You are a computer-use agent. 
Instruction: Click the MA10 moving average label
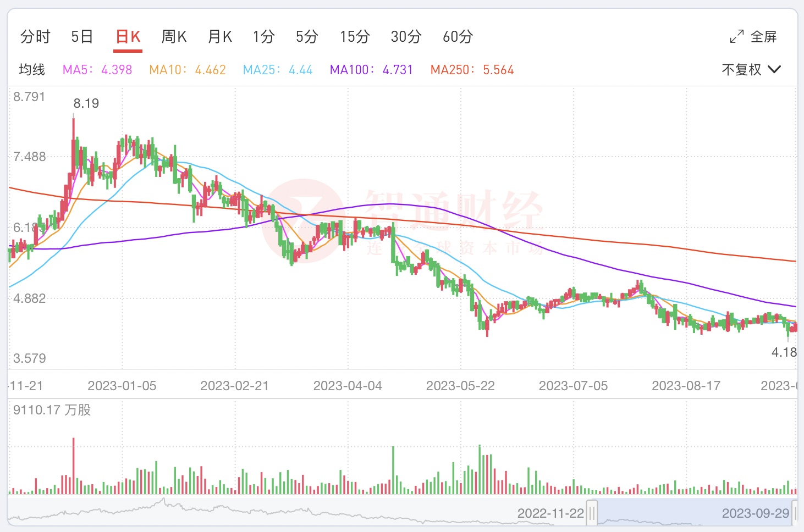click(188, 70)
